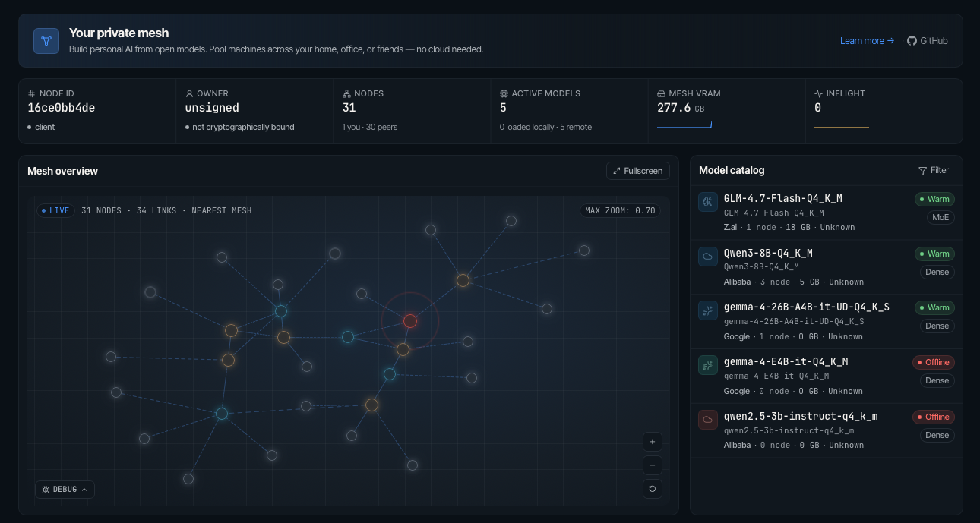
Task: Click "0 loaded locally · 5 remote" text
Action: pyautogui.click(x=545, y=127)
